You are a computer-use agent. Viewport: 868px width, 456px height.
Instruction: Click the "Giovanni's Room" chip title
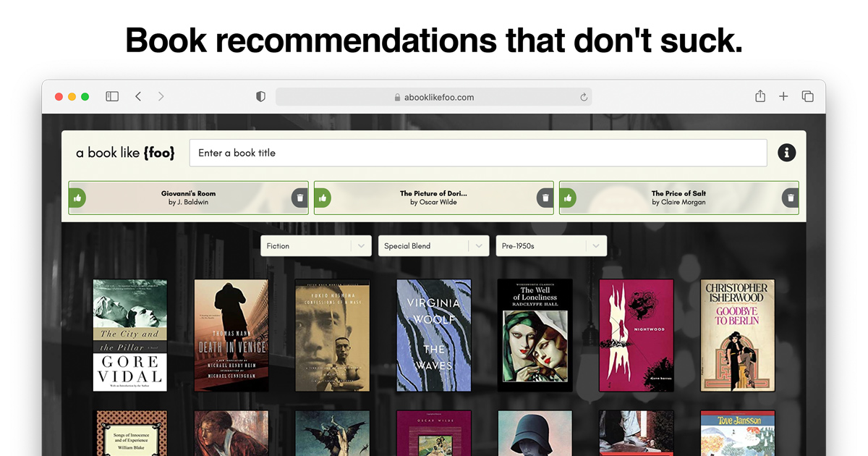pyautogui.click(x=188, y=193)
